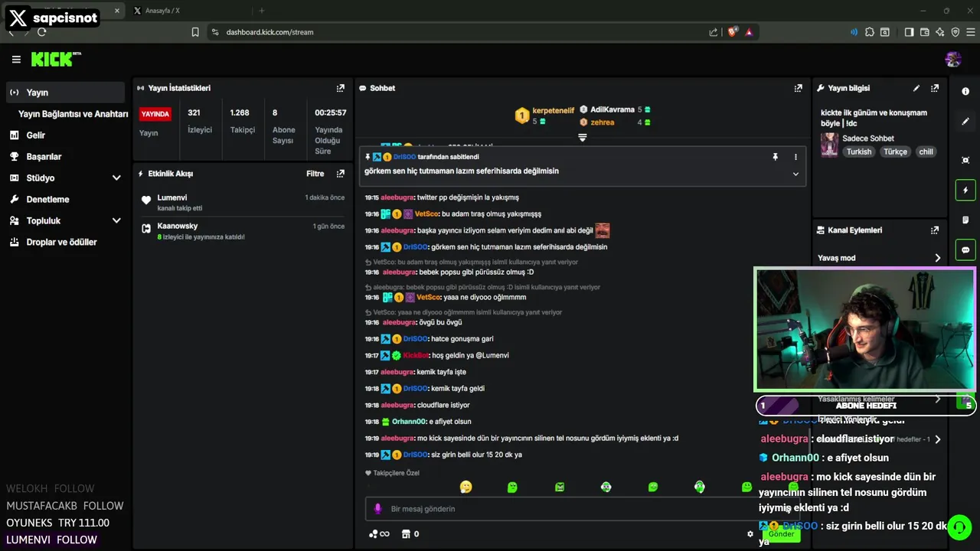The height and width of the screenshot is (551, 980).
Task: Click the pencil icon in right rail
Action: click(965, 121)
